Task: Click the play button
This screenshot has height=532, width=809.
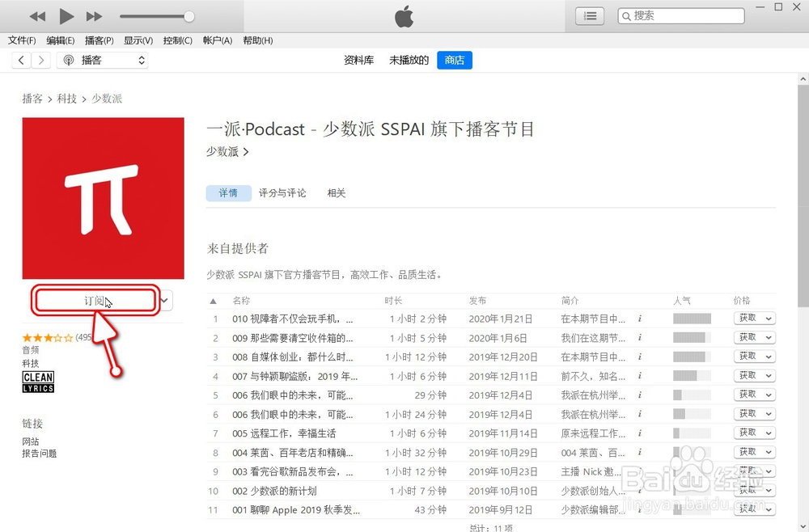Action: (x=66, y=16)
